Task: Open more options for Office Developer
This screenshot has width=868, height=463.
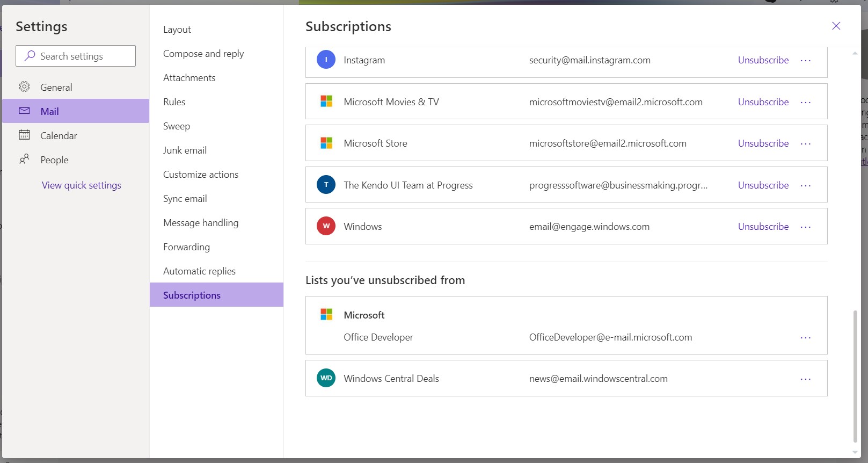Action: 805,337
